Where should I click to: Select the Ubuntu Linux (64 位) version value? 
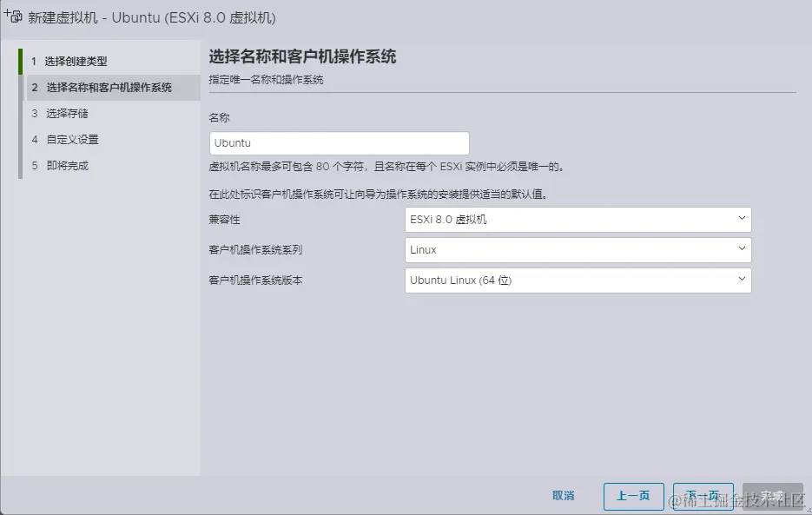pos(521,281)
